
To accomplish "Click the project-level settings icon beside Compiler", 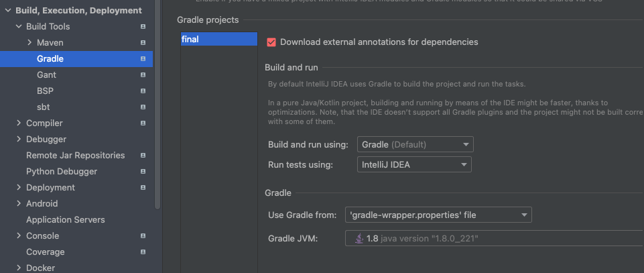I will [143, 123].
